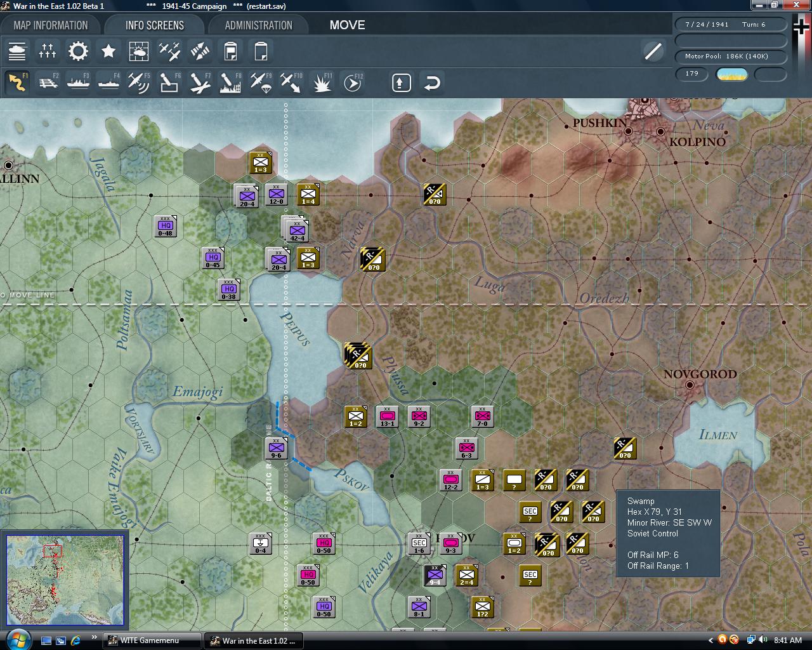Click the satellite reinforcement icon
The height and width of the screenshot is (650, 812).
[200, 51]
